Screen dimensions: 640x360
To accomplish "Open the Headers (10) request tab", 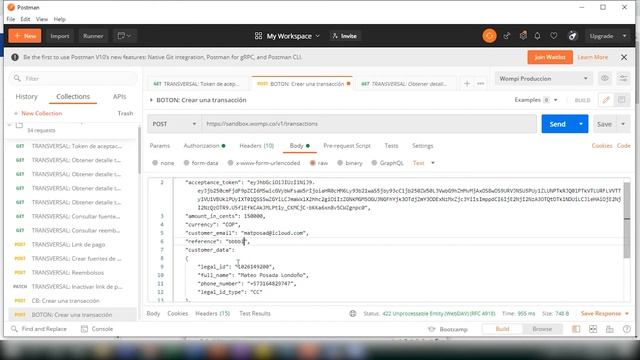I will point(256,146).
